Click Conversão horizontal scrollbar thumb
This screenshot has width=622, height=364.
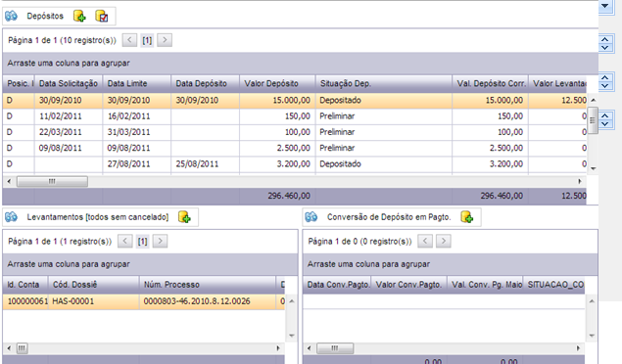tap(335, 348)
